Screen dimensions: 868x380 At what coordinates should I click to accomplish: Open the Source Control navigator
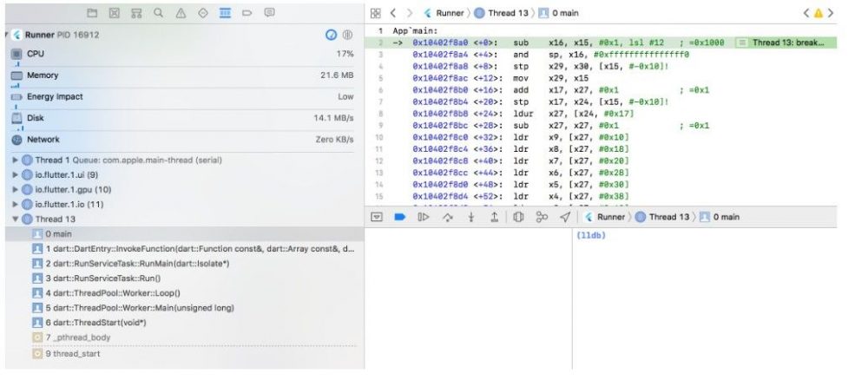(x=114, y=13)
